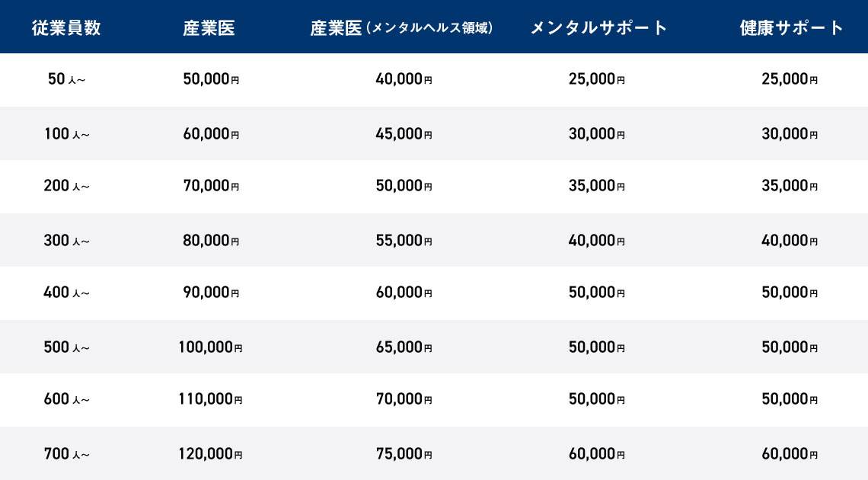Click 25,000円 under メンタルサポート
Screen dimensions: 868x480
coord(596,79)
